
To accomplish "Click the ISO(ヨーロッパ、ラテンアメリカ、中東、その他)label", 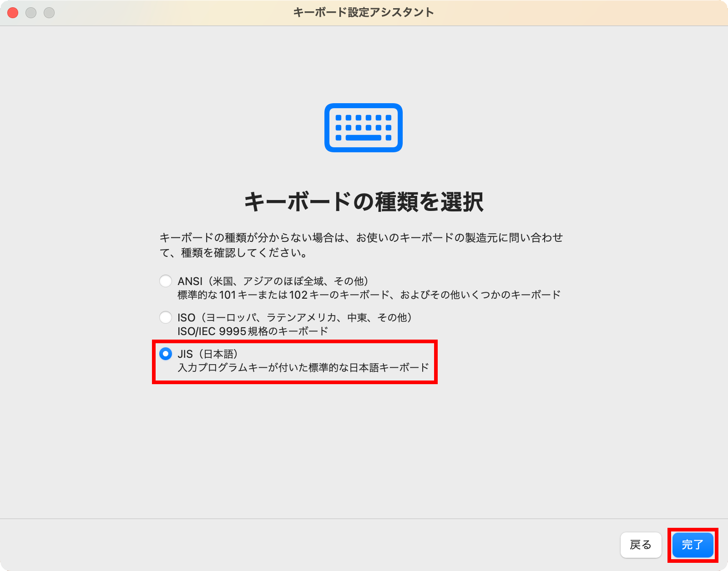I will [295, 318].
